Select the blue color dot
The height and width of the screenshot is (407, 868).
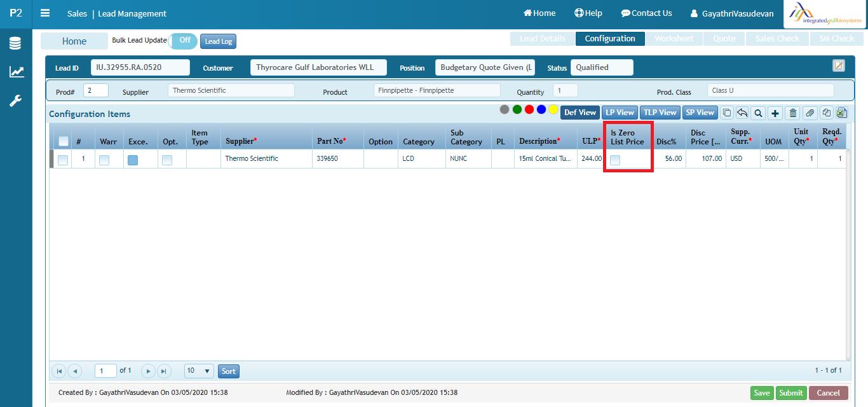(x=541, y=109)
